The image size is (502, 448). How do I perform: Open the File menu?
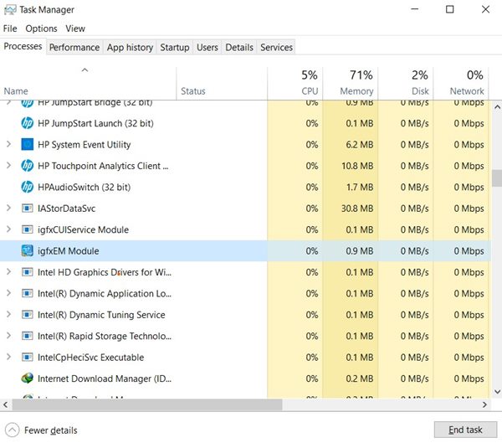coord(10,28)
